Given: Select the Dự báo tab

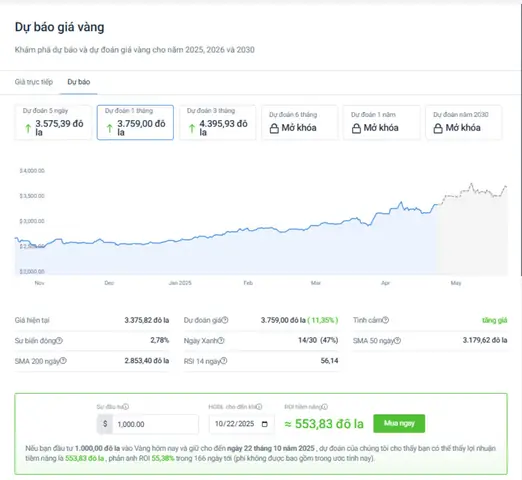Looking at the screenshot, I should 79,82.
